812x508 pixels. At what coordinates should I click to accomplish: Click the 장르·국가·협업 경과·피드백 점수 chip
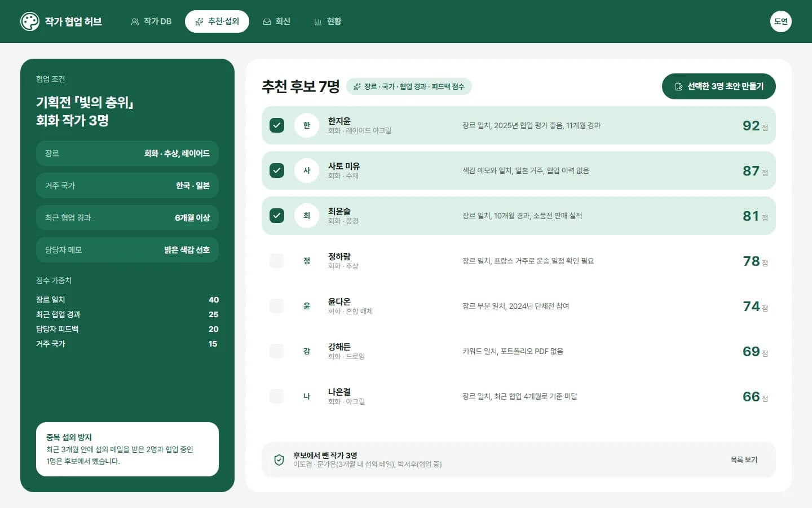click(x=409, y=86)
